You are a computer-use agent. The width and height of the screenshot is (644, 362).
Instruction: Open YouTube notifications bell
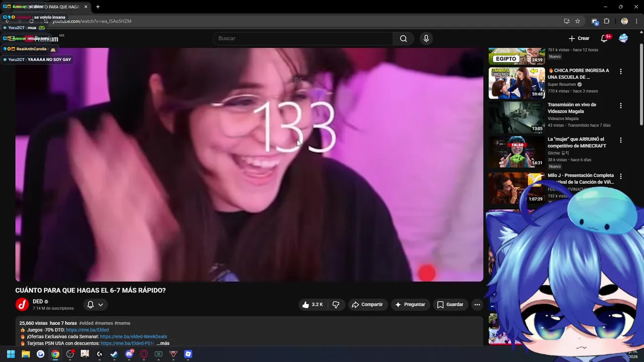605,38
